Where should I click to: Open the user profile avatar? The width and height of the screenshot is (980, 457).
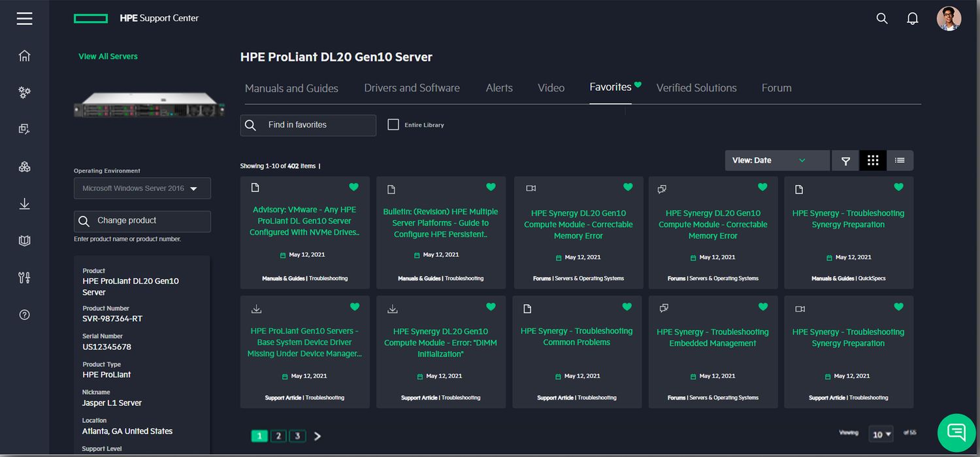[x=949, y=18]
